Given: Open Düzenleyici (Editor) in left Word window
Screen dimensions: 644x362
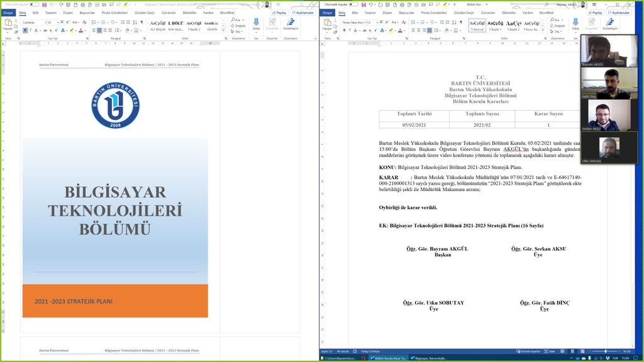Looking at the screenshot, I should [x=291, y=23].
